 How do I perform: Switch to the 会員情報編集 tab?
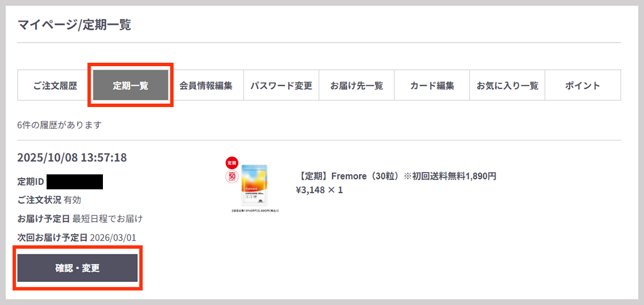coord(206,86)
